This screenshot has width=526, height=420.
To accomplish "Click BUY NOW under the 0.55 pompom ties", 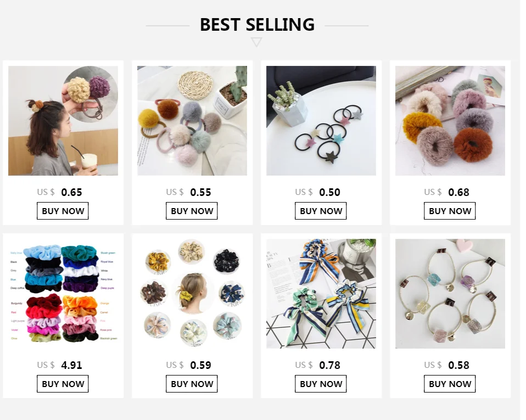I will click(x=192, y=211).
